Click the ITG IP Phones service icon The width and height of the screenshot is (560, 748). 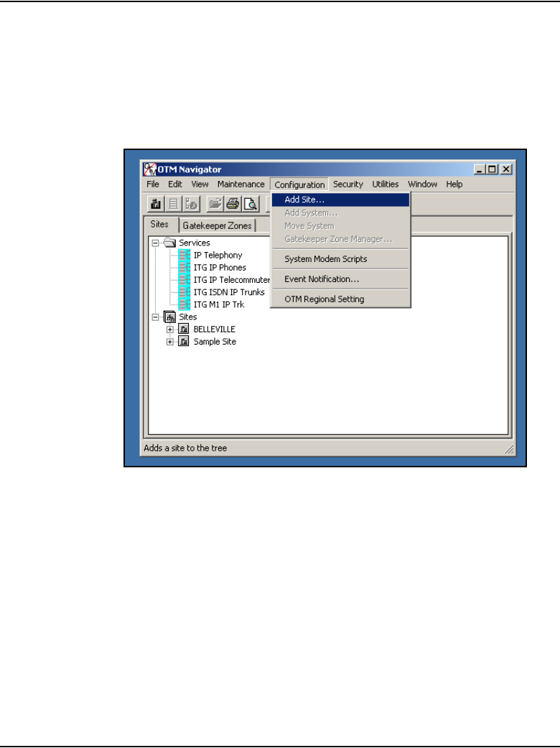pos(184,268)
